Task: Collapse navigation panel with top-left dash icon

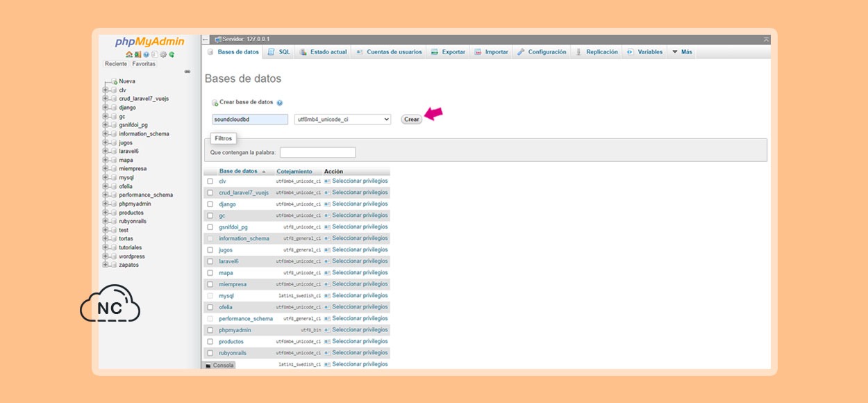Action: [205, 40]
